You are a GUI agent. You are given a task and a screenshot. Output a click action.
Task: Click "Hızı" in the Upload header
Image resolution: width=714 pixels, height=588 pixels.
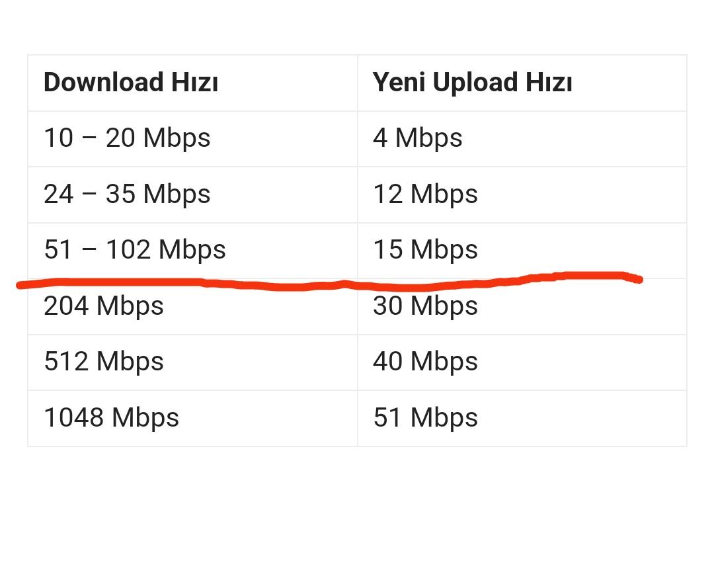[548, 83]
